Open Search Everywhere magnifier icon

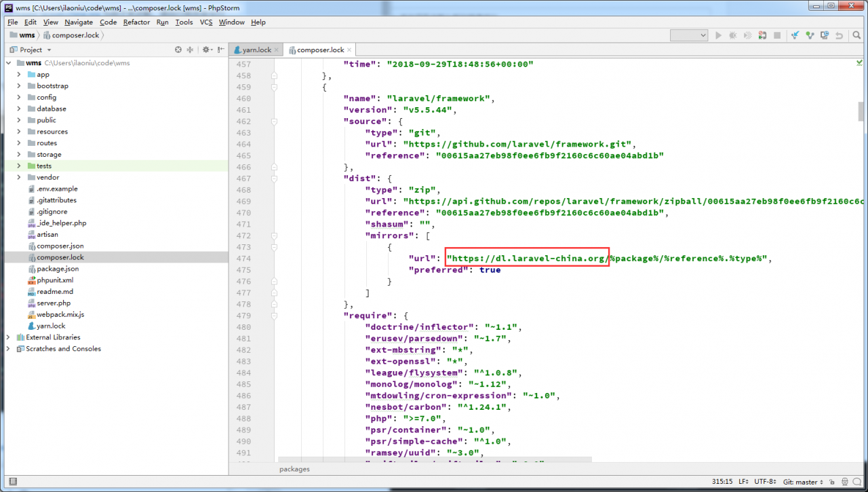(857, 35)
